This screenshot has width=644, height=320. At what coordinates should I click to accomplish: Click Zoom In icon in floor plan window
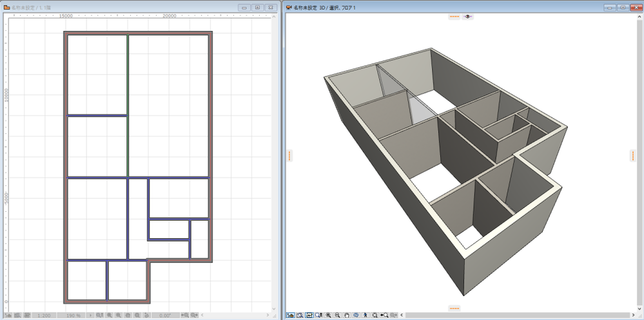click(108, 315)
